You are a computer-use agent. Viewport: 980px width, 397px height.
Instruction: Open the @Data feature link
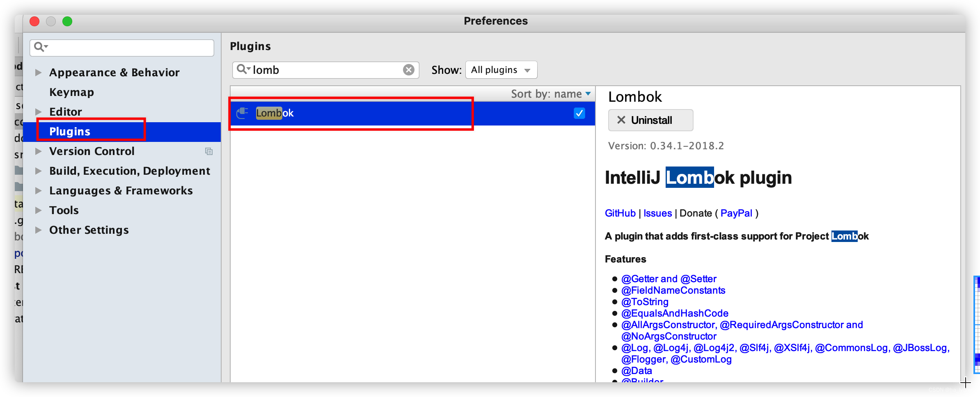coord(637,371)
